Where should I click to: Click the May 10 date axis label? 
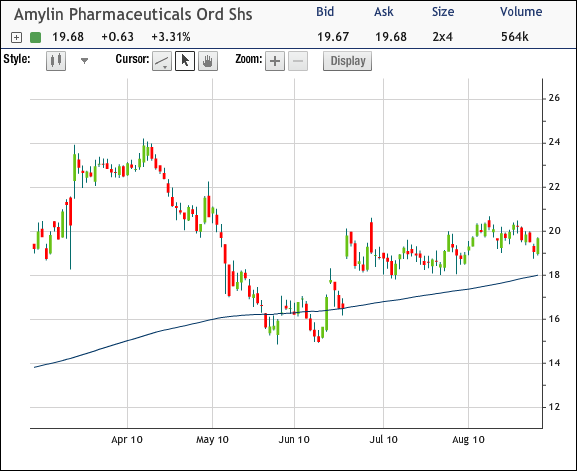212,439
